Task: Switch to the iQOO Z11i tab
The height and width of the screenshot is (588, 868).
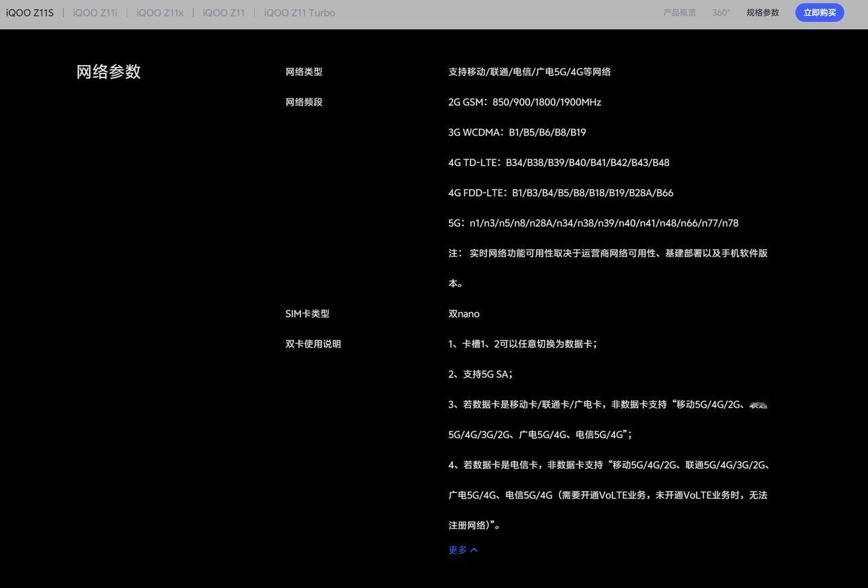Action: 95,13
